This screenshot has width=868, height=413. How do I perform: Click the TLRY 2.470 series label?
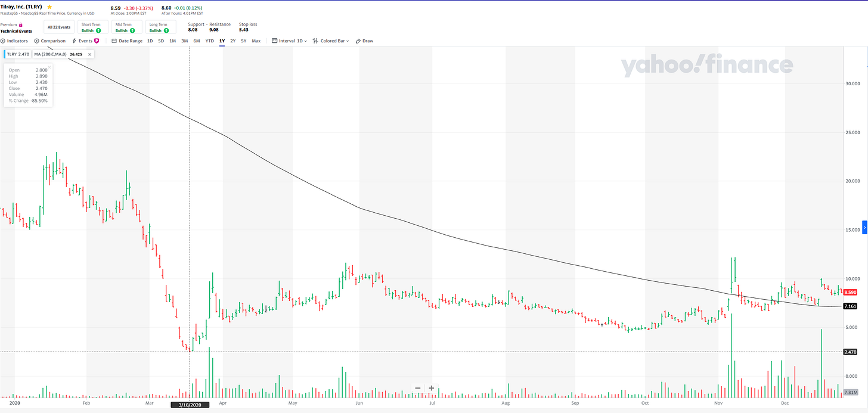[18, 54]
